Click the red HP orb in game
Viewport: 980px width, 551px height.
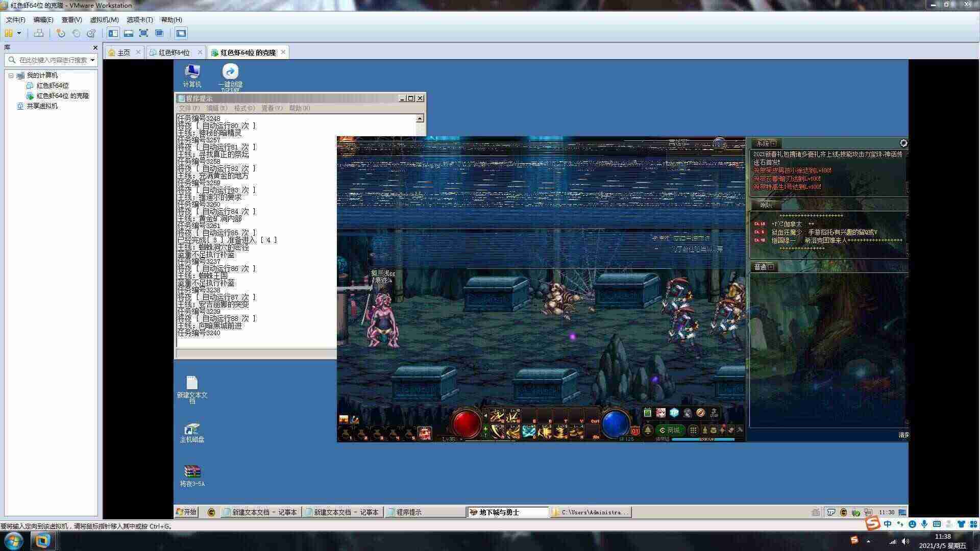tap(467, 423)
